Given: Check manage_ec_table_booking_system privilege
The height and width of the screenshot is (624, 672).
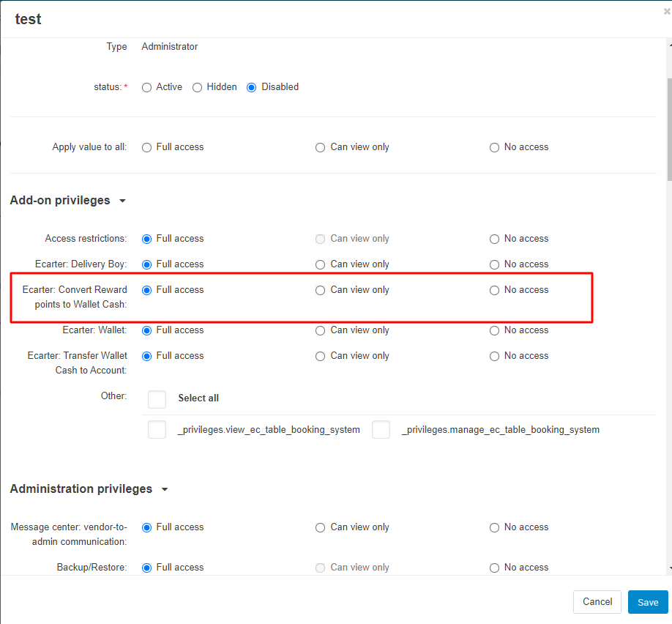Looking at the screenshot, I should (381, 430).
